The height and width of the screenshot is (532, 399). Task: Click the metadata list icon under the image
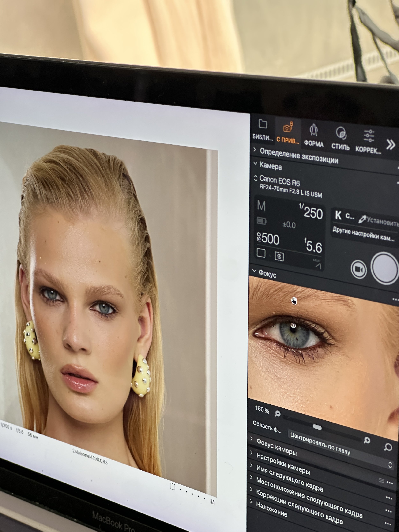tap(212, 502)
